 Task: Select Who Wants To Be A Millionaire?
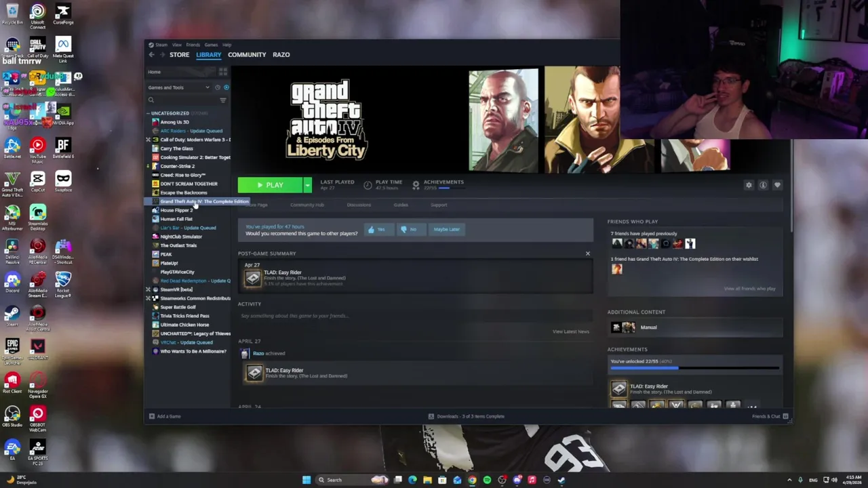(x=193, y=351)
